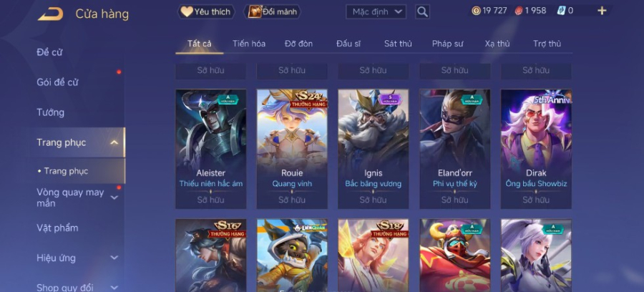Expand the Vòng quay may mắn section
The width and height of the screenshot is (644, 292).
pyautogui.click(x=114, y=198)
